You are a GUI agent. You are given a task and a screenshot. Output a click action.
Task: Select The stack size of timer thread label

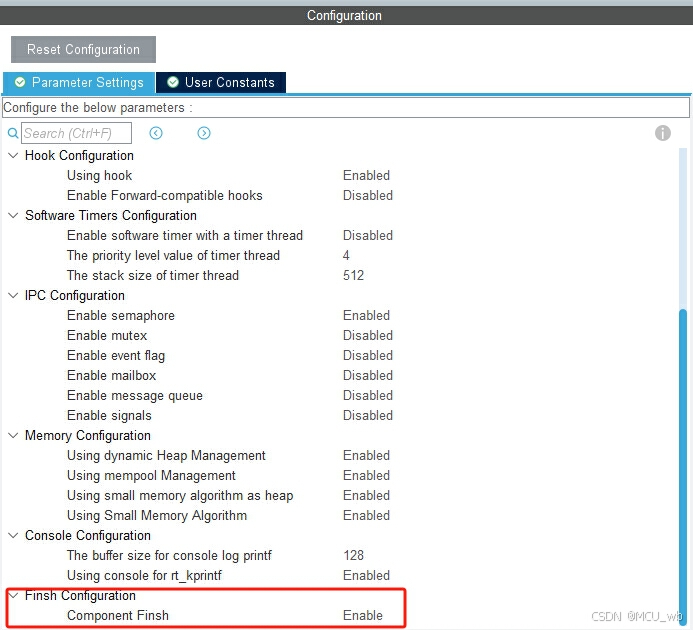pyautogui.click(x=152, y=275)
